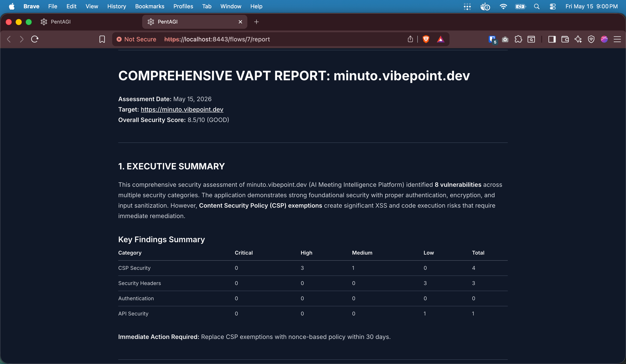Click the camera screenshot extension icon
This screenshot has height=364, width=626.
coord(505,39)
